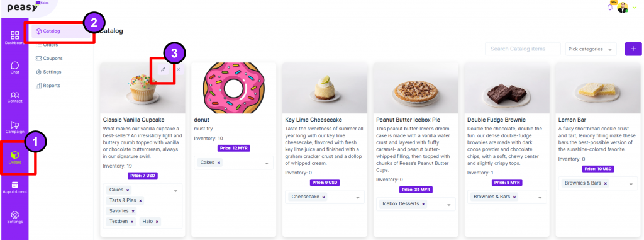
Task: Remove Tarts & Pies tag from cupcake
Action: [140, 201]
